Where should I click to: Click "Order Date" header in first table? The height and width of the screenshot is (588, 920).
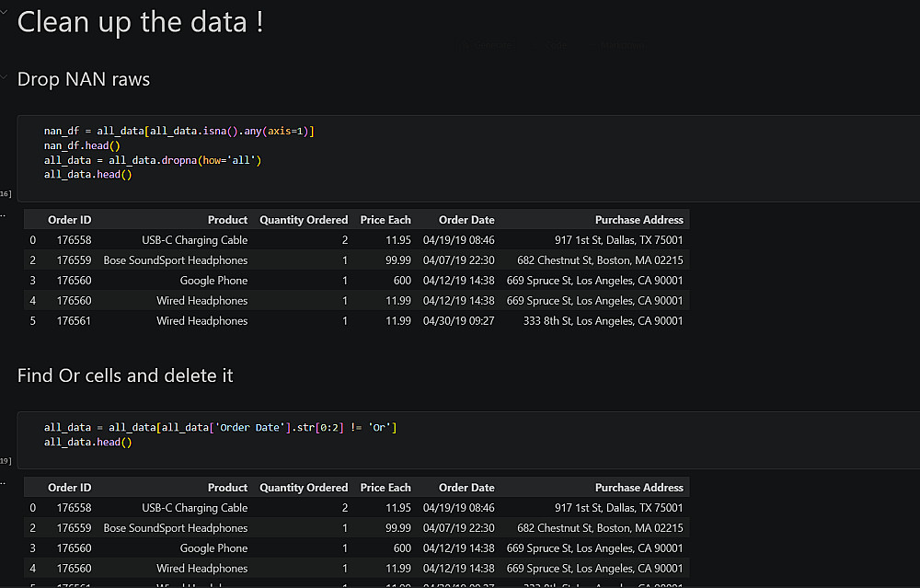(x=466, y=220)
